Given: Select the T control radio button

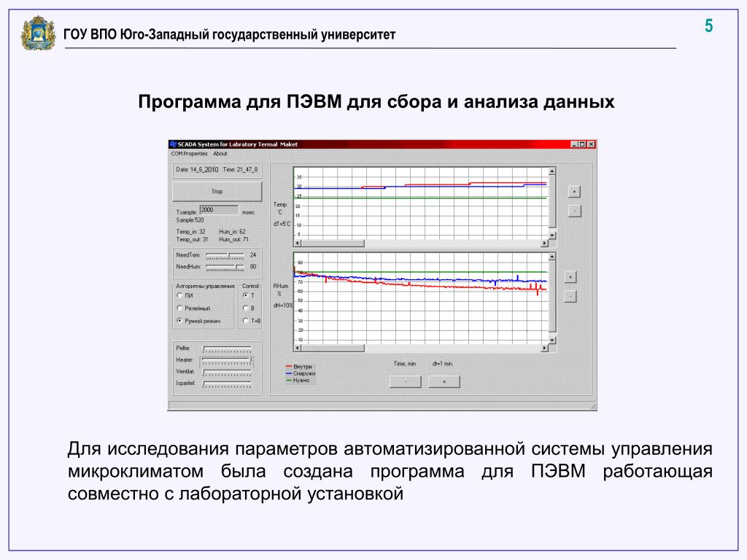Looking at the screenshot, I should [x=245, y=296].
